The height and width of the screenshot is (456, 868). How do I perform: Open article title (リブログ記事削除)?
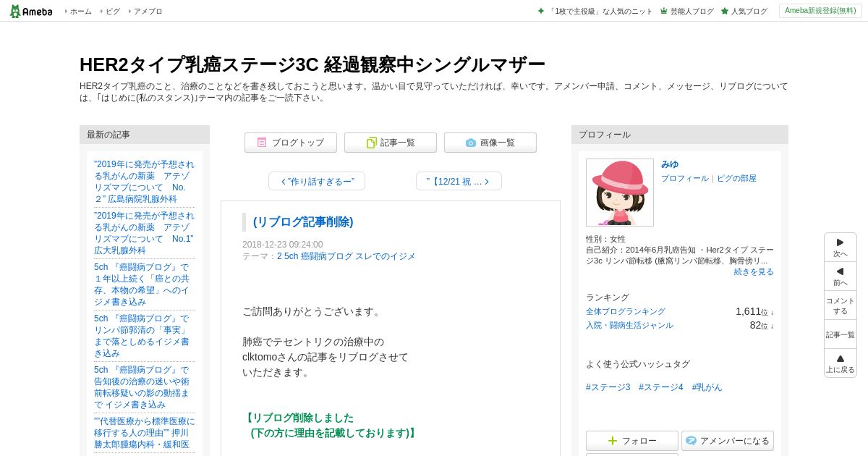pos(303,222)
